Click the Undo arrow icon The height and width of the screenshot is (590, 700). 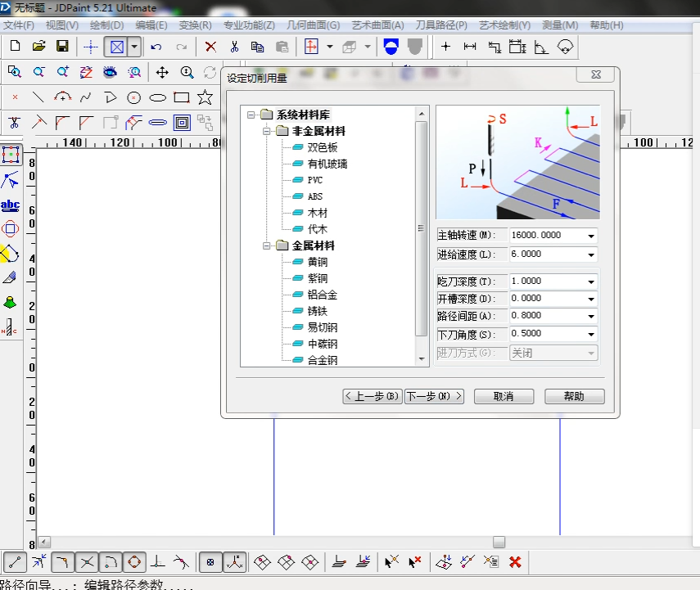(x=156, y=47)
